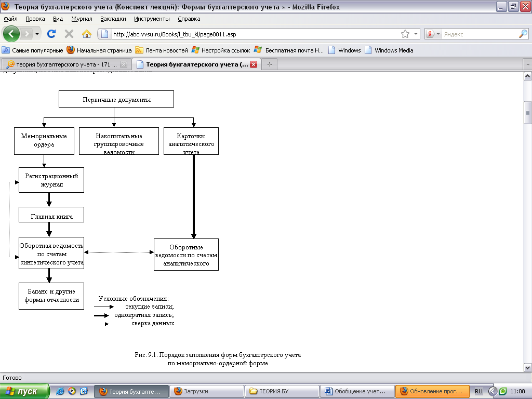Click the page identity icon in the address bar
Image resolution: width=532 pixels, height=399 pixels.
[105, 34]
